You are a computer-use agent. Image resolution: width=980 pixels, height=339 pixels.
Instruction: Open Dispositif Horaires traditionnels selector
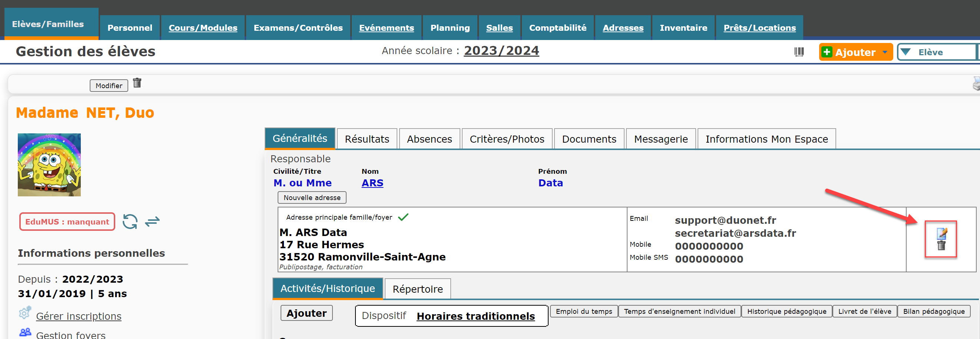click(x=475, y=316)
